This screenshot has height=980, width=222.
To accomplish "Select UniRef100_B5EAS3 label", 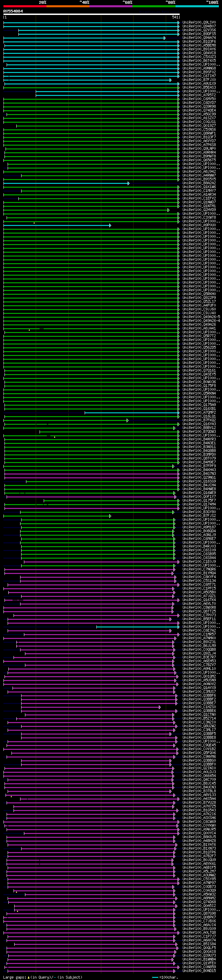I will (x=199, y=88).
